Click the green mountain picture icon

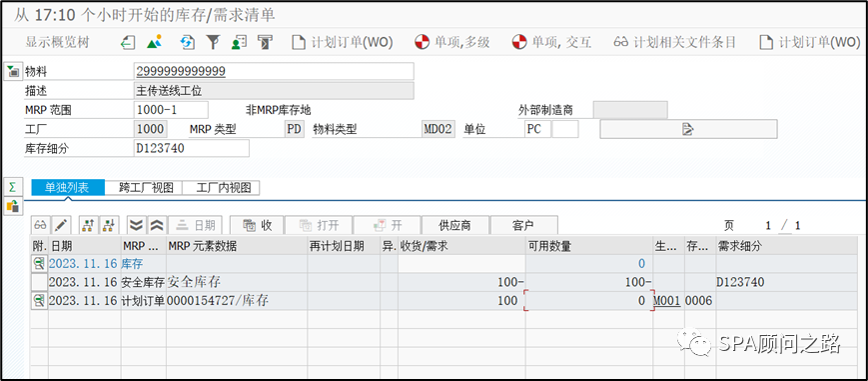155,42
